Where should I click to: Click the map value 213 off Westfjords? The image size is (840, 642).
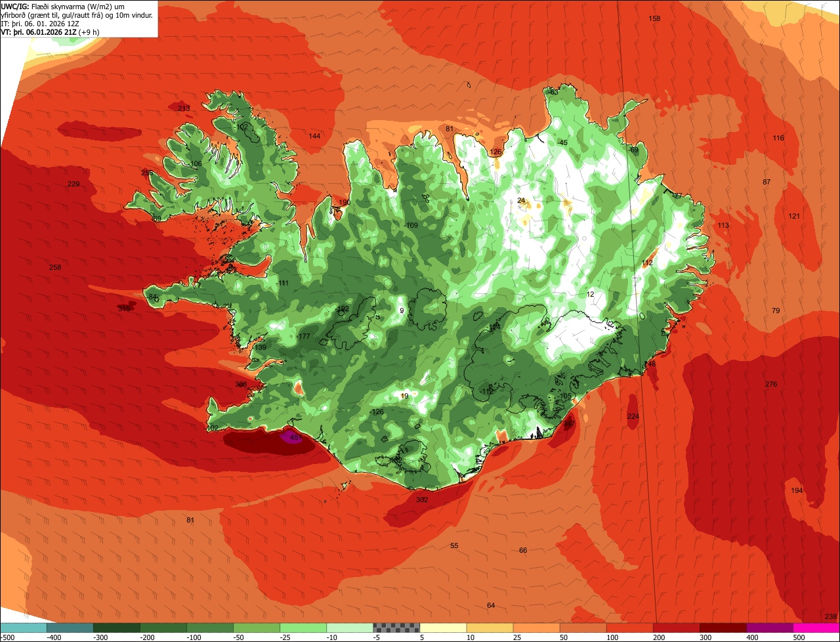[184, 108]
